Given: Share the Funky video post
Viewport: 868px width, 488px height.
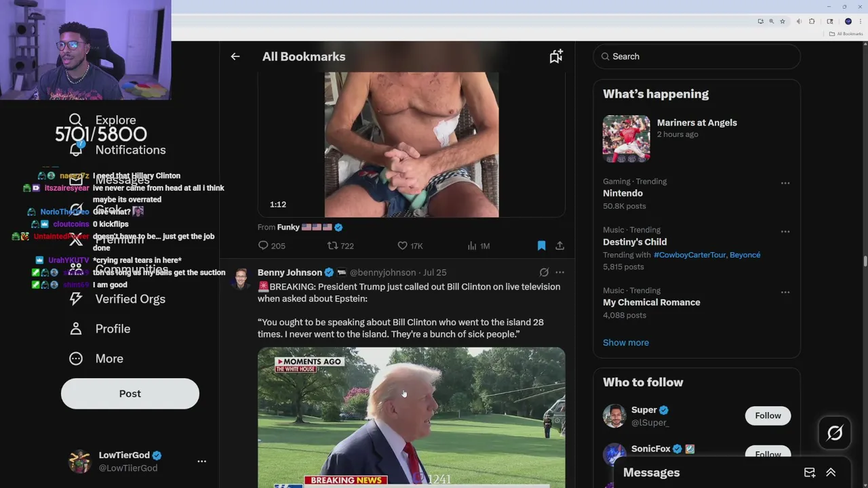Looking at the screenshot, I should point(559,246).
